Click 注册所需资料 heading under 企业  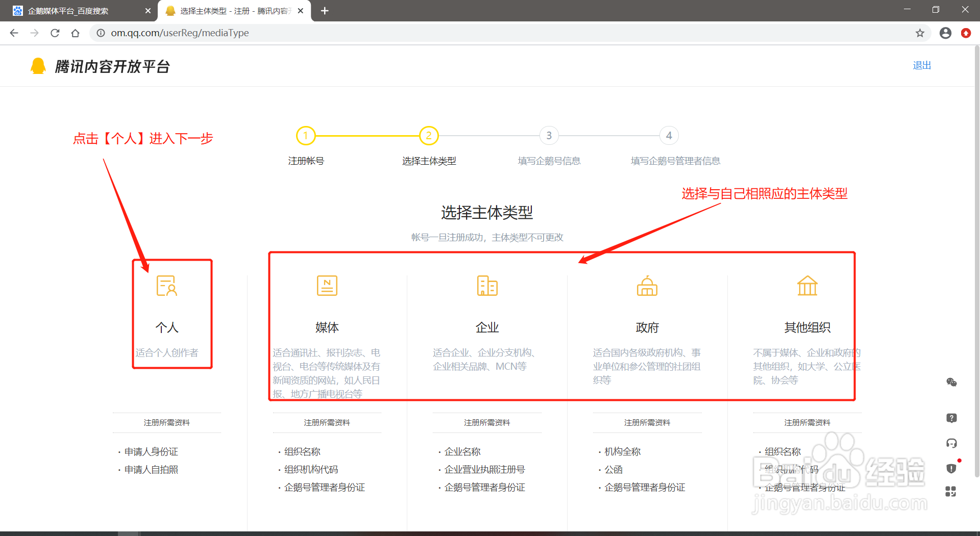coord(487,423)
